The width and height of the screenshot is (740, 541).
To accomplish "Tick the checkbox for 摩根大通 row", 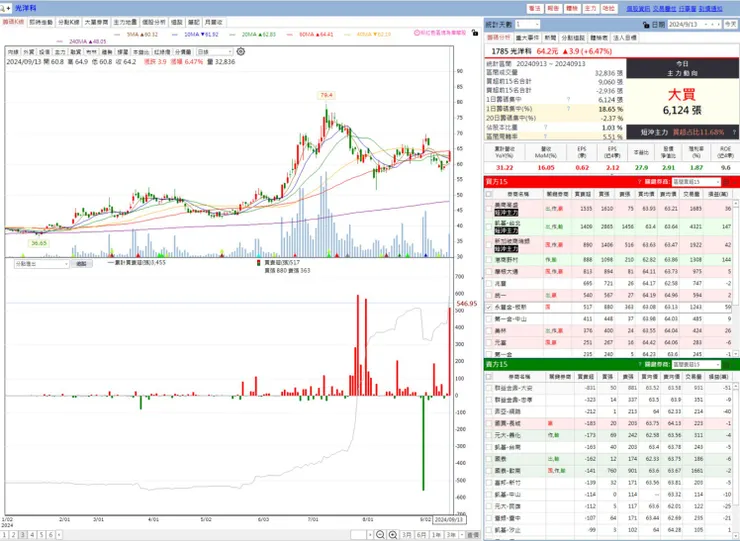I will click(x=489, y=271).
